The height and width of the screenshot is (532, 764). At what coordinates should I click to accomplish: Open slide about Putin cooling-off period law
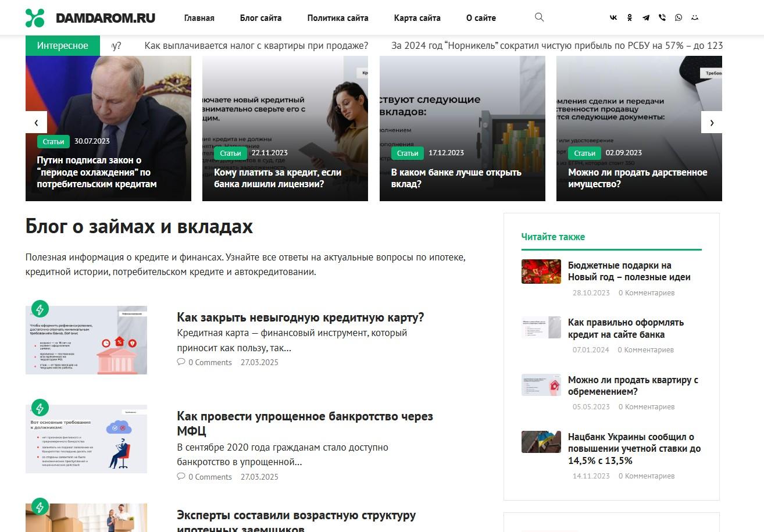(97, 172)
